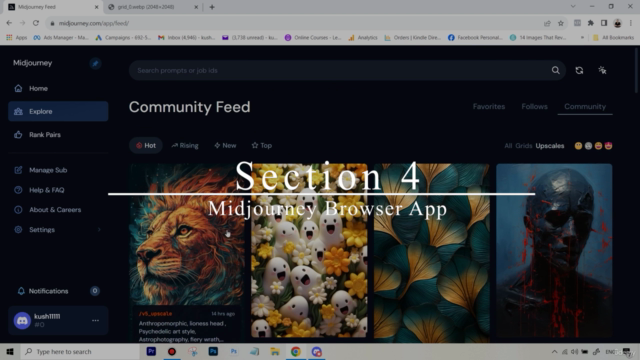Click the magnifier search icon
The image size is (640, 360).
[556, 71]
